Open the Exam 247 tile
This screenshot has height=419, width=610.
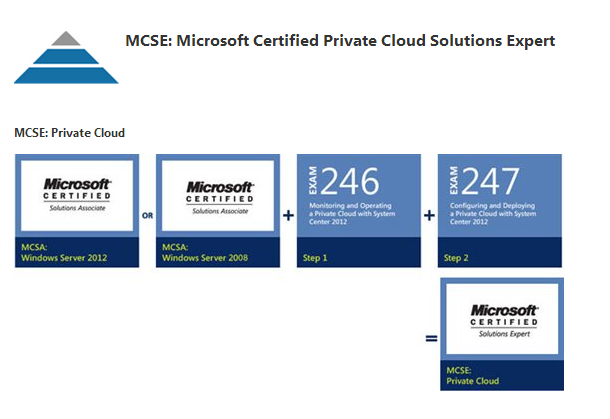click(x=500, y=210)
